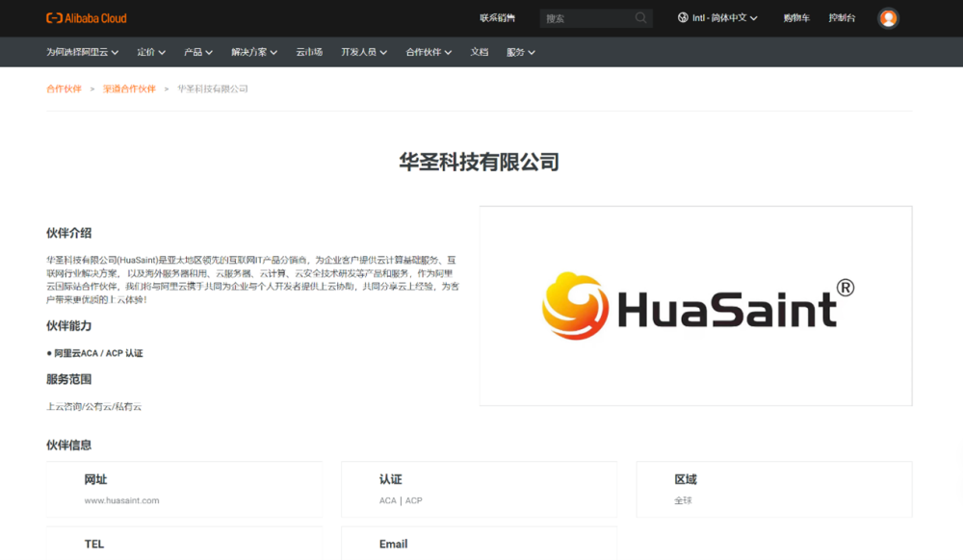This screenshot has width=963, height=560.
Task: Open the 渠道合作伙伴 breadcrumb link
Action: point(130,88)
